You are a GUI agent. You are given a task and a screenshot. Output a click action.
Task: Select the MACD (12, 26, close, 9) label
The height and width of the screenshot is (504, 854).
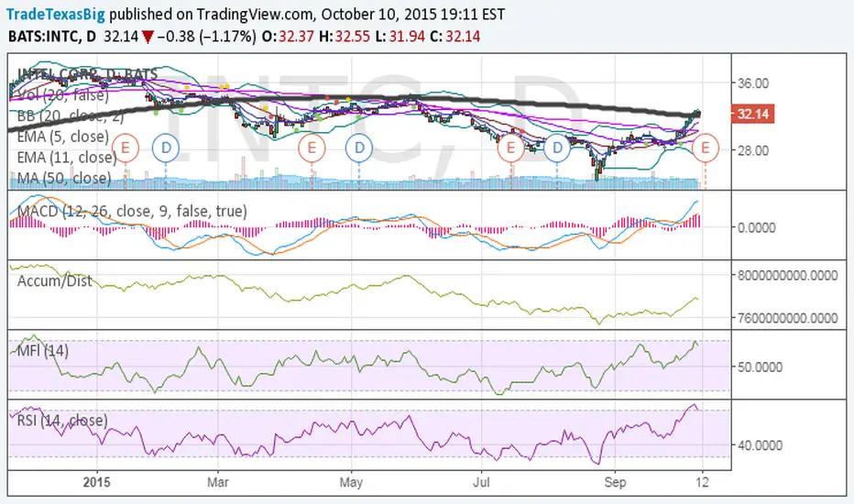pyautogui.click(x=132, y=212)
